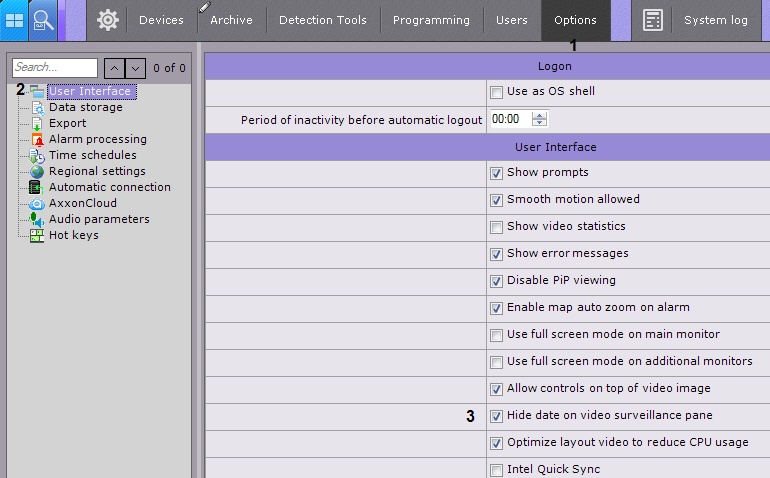
Task: Click the archive search magnifier icon
Action: 43,20
